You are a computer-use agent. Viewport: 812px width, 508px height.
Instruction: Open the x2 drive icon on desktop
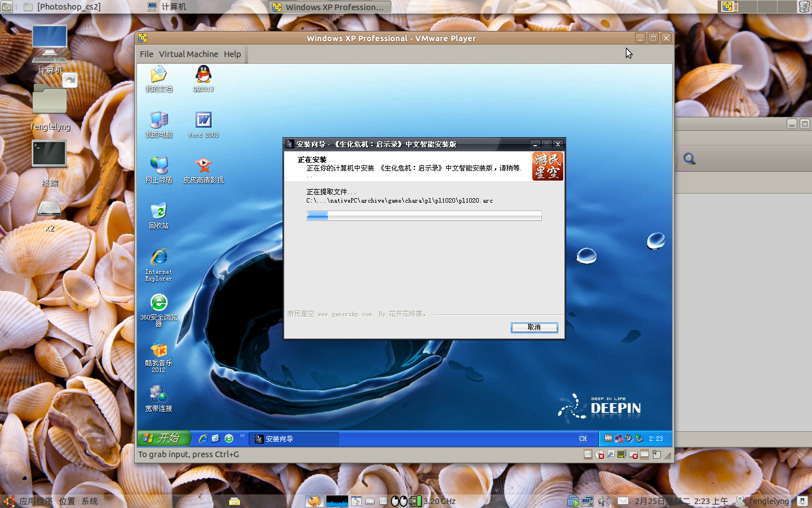pyautogui.click(x=50, y=216)
